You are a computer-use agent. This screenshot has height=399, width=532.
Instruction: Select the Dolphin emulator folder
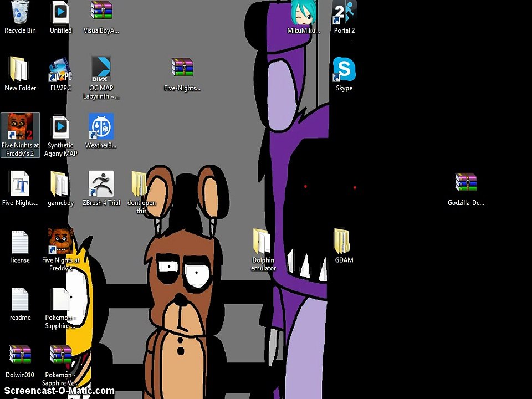(263, 250)
